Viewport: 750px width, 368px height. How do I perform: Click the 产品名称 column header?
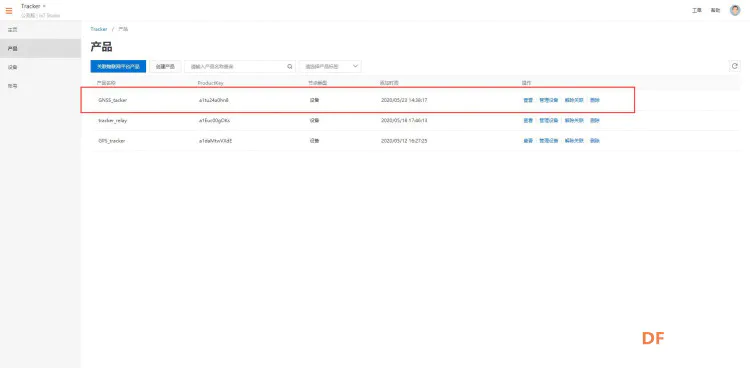106,83
